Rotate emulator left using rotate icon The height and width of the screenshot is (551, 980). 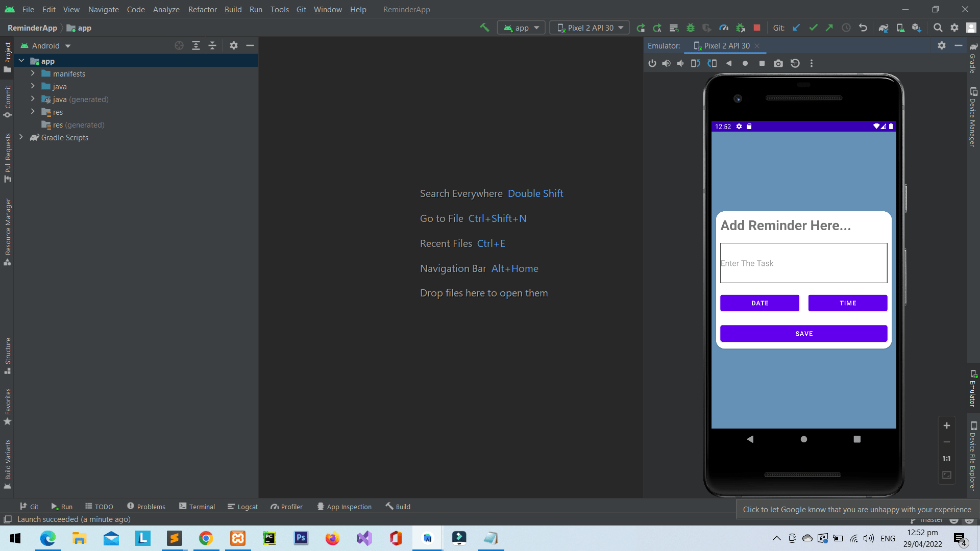(695, 63)
